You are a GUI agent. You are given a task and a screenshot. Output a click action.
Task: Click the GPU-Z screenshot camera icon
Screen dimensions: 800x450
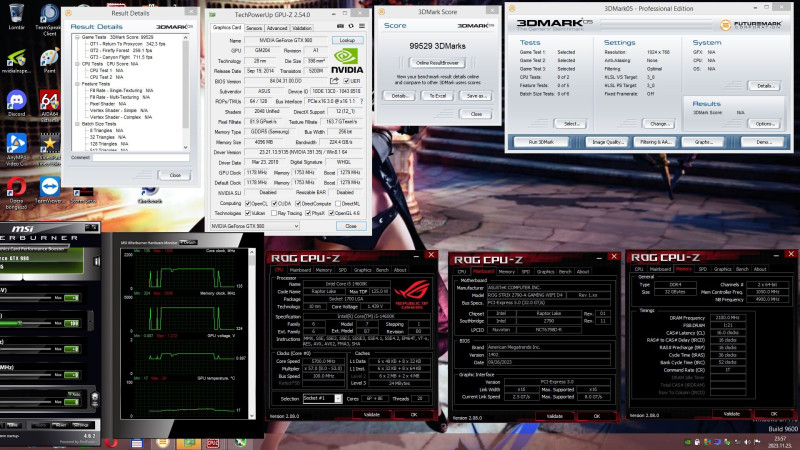pyautogui.click(x=340, y=26)
